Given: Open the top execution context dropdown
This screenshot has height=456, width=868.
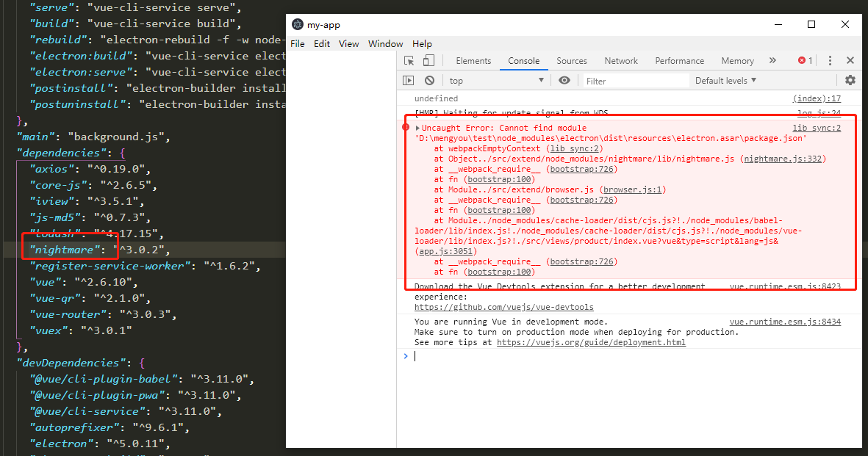Looking at the screenshot, I should [x=497, y=81].
